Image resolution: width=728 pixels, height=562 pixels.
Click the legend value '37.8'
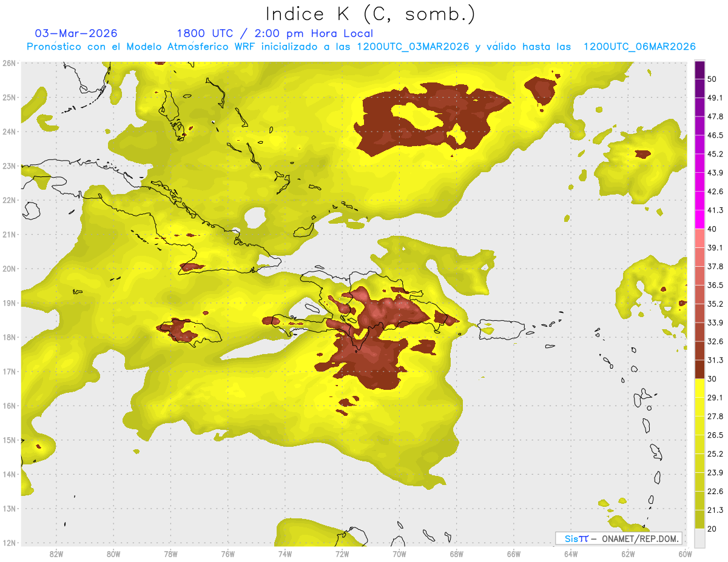point(715,266)
